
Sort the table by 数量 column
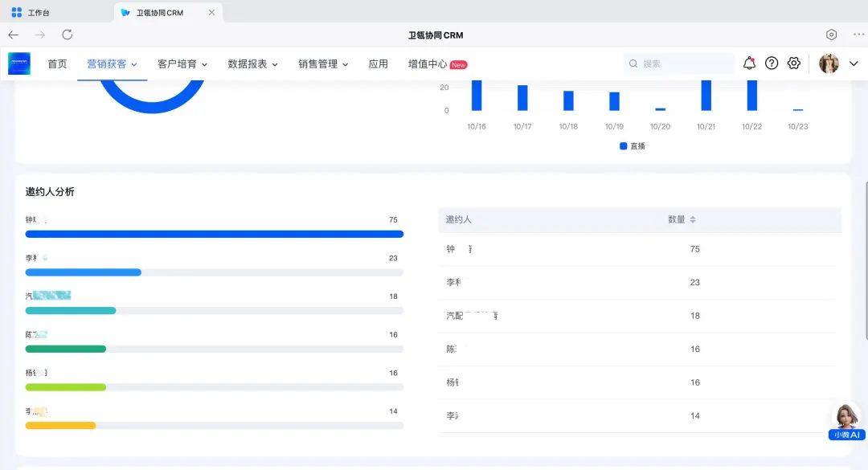point(692,219)
